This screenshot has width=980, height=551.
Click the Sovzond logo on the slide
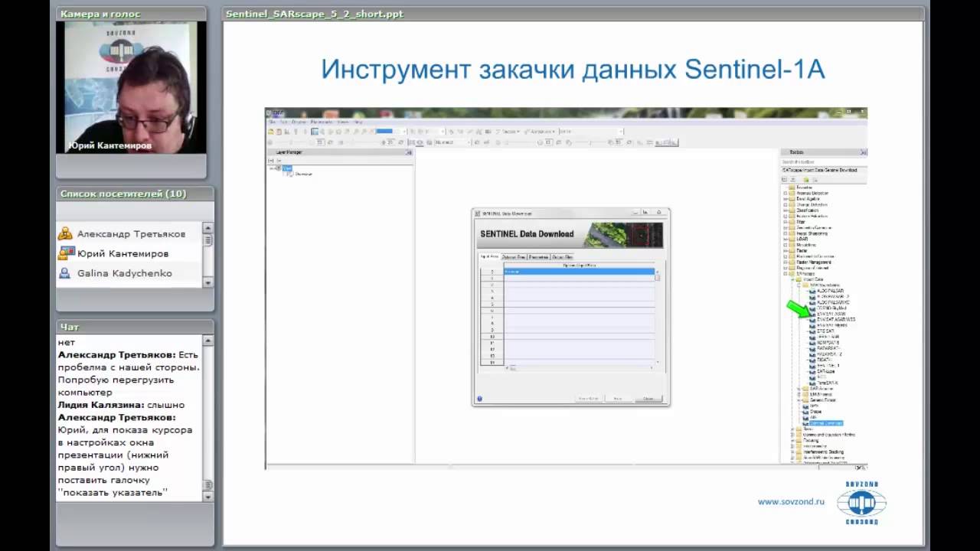point(862,504)
